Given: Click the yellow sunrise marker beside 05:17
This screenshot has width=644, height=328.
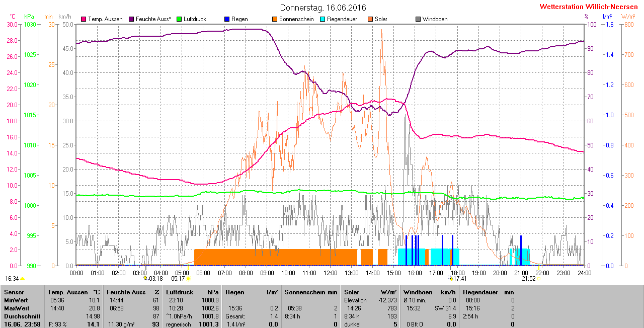Looking at the screenshot, I should (x=188, y=279).
